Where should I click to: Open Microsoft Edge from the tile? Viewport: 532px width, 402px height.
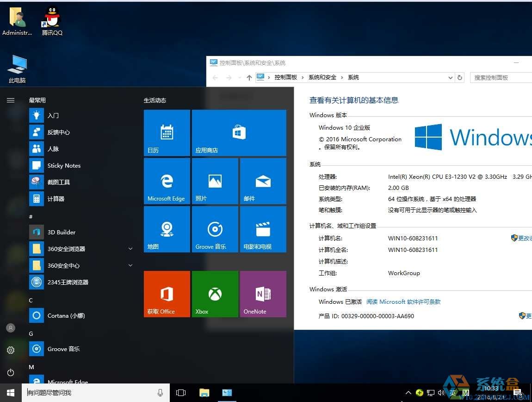point(167,181)
